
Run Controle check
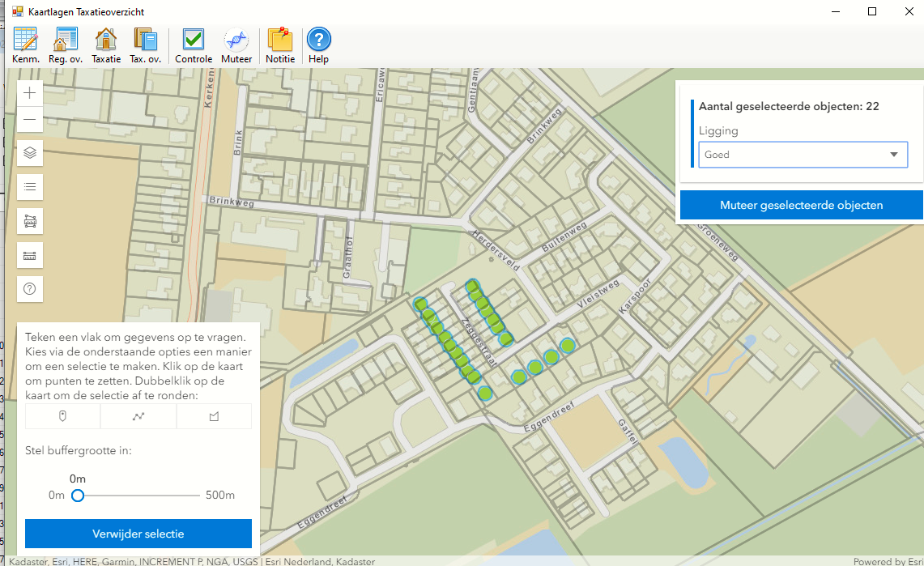tap(194, 45)
